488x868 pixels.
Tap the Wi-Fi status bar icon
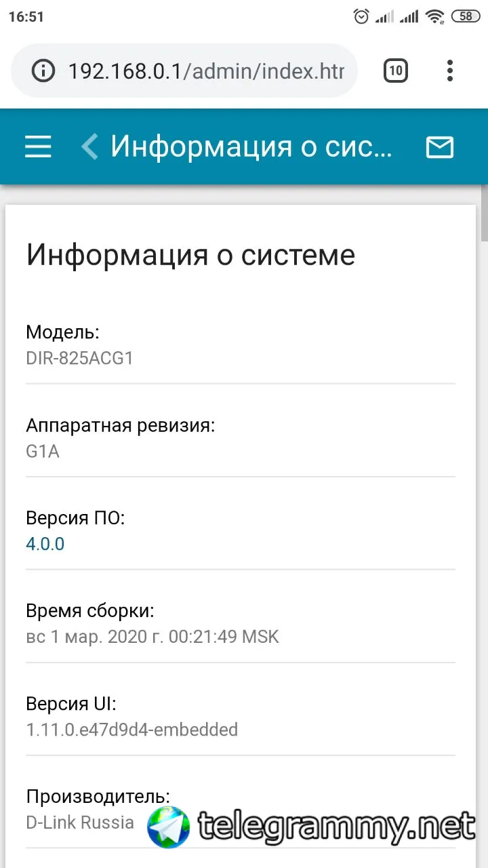[435, 16]
